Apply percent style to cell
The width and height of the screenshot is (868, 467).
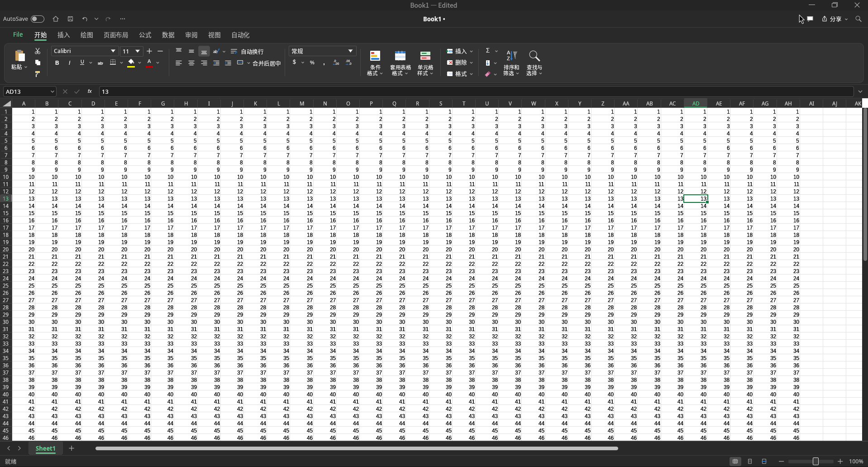point(312,63)
